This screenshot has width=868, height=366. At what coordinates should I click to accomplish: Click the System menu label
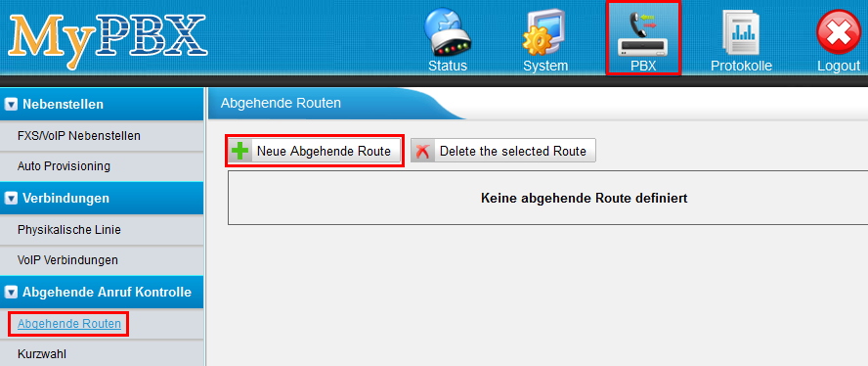[545, 66]
